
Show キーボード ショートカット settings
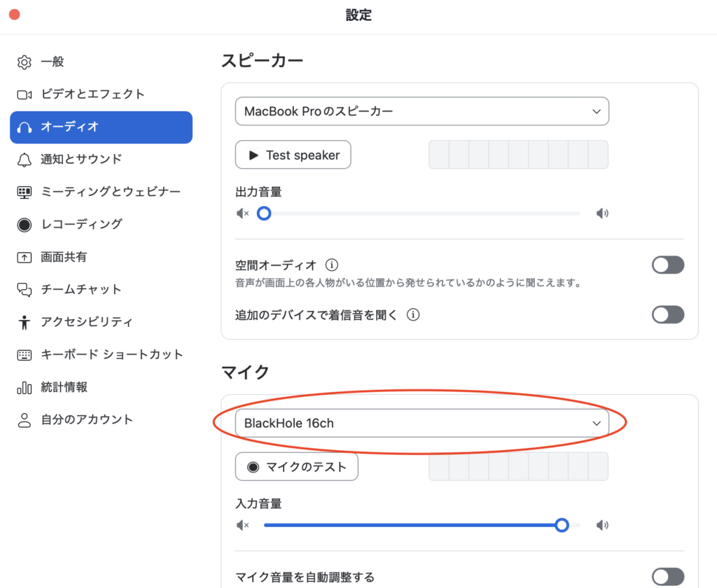click(x=101, y=355)
